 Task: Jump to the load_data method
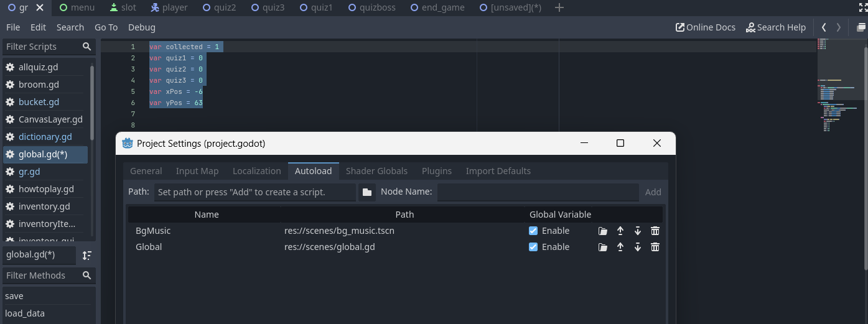(49, 313)
